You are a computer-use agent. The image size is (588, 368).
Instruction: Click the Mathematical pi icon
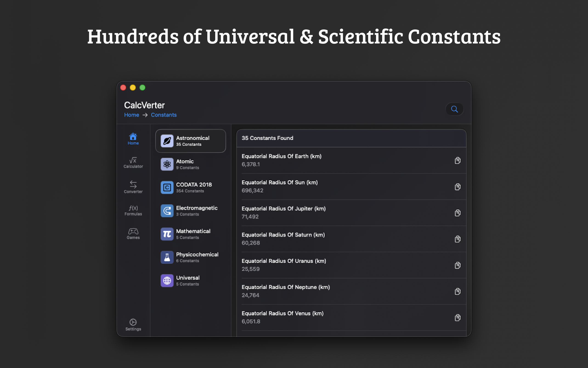tap(167, 234)
